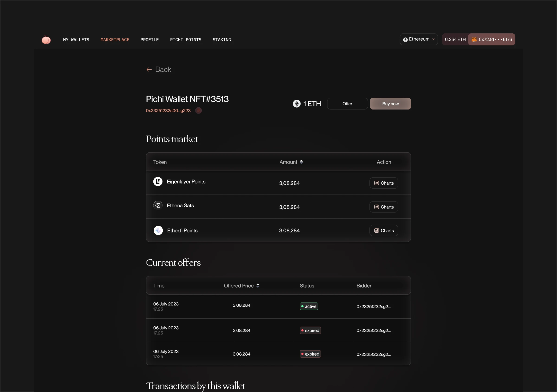Sort the table by Amount
557x392 pixels.
(301, 162)
